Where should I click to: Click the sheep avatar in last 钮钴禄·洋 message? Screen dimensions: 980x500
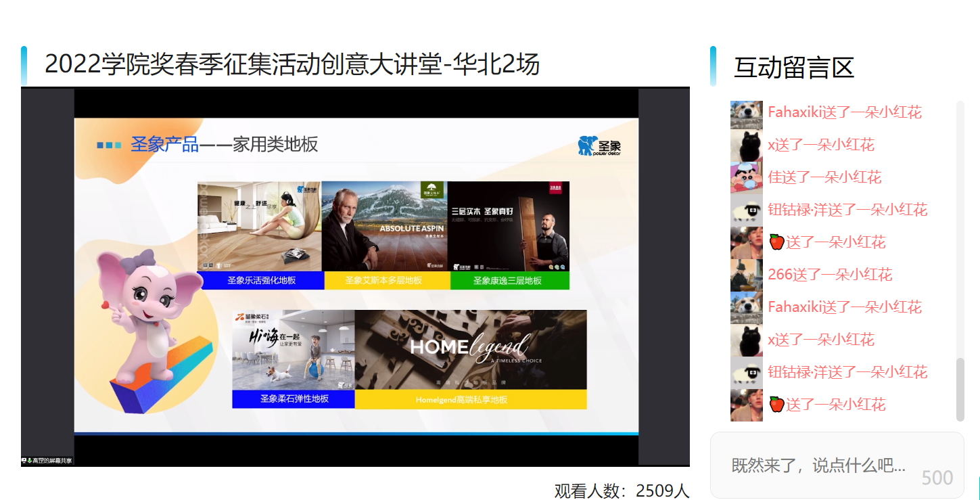tap(747, 372)
